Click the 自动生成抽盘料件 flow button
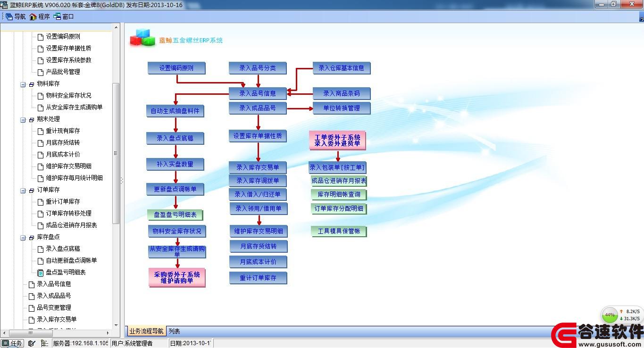Image resolution: width=644 pixels, height=348 pixels. tap(175, 111)
